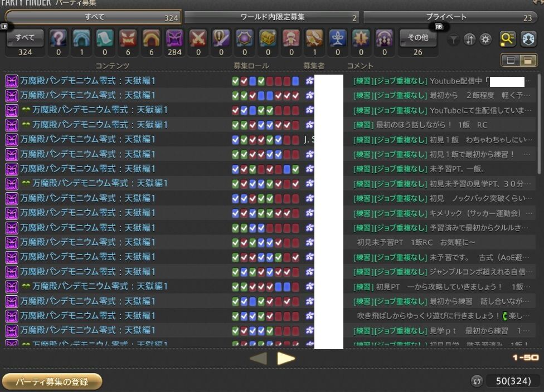Open listing with comment 見学ｐｔ 最初から練習
Viewport: 544px width, 392px height.
coord(269,331)
